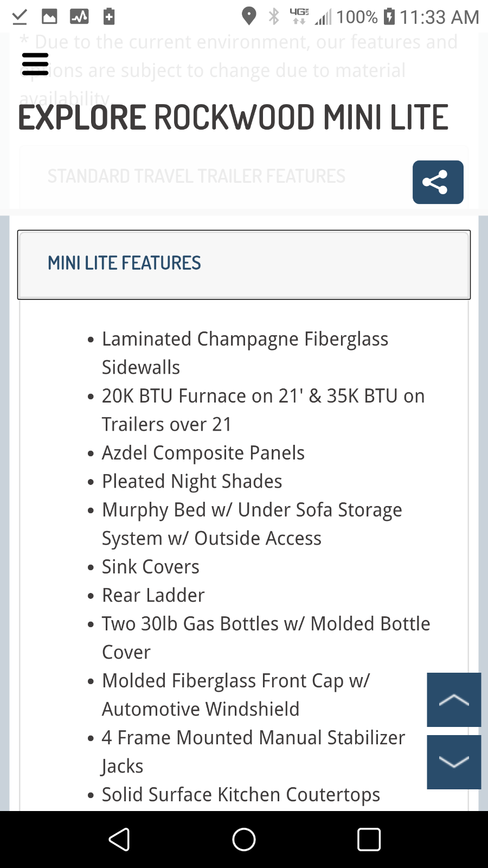The height and width of the screenshot is (868, 488).
Task: Open the recent apps square button
Action: coord(369,840)
